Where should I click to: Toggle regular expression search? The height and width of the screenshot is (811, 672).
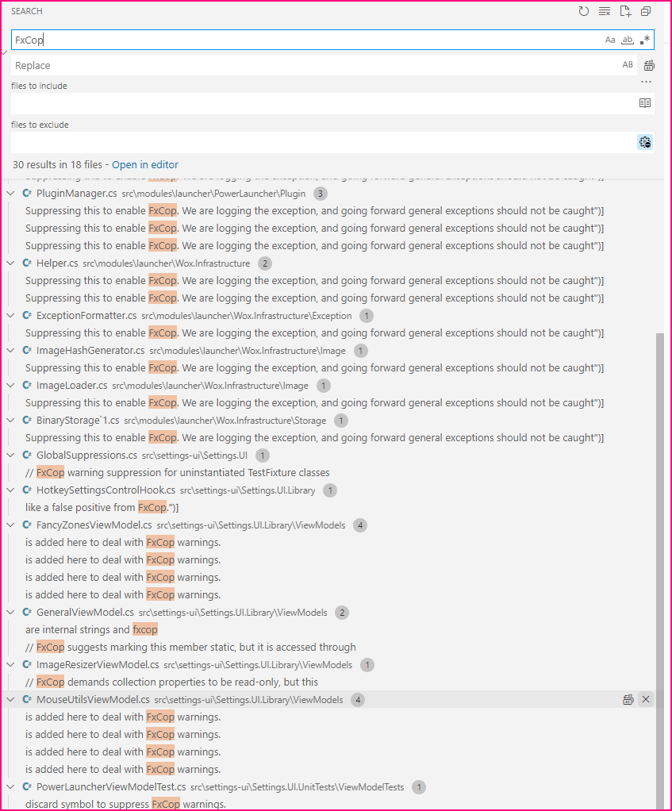pos(645,39)
